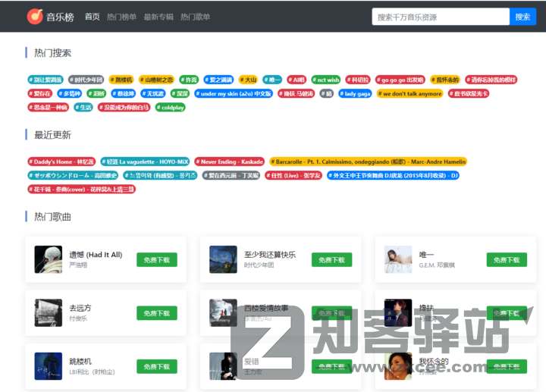Click 'Never Ending - Kaskade' tag
The image size is (546, 392).
tap(230, 162)
